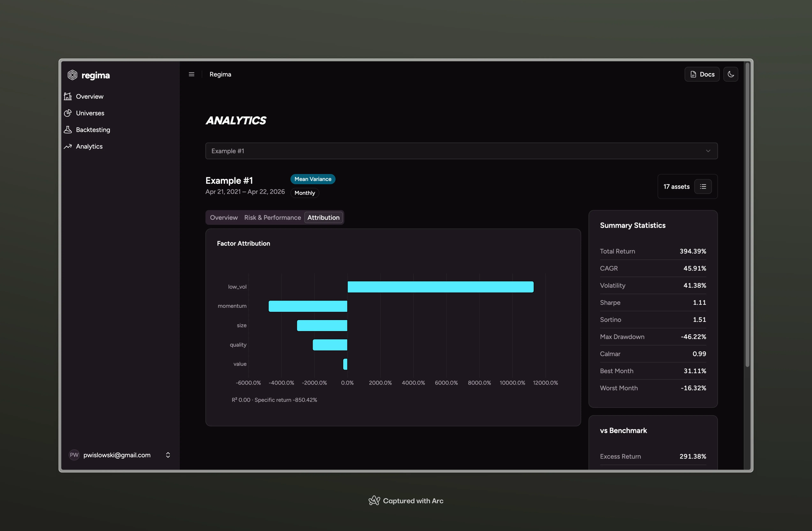Expand the dropdown chevron arrow

click(x=708, y=151)
